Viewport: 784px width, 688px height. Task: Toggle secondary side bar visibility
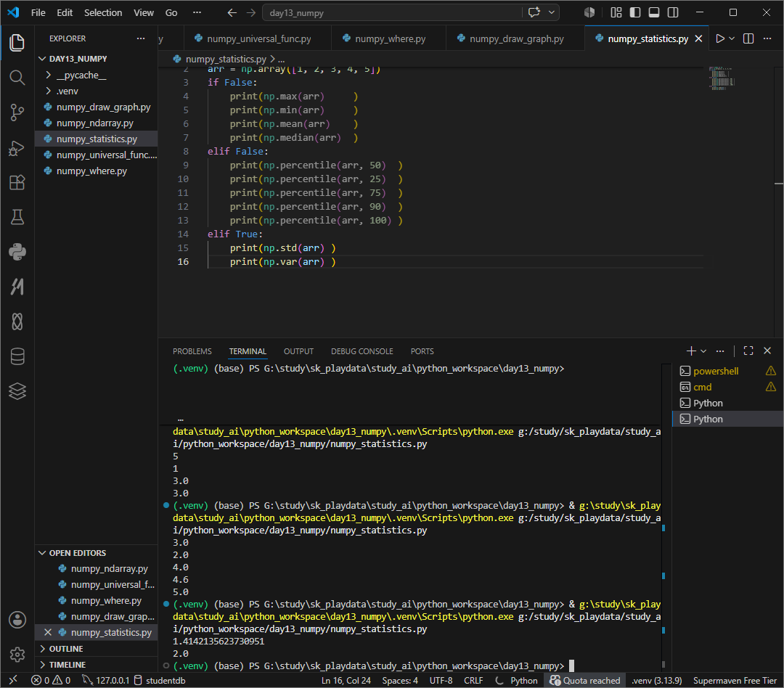click(x=673, y=12)
